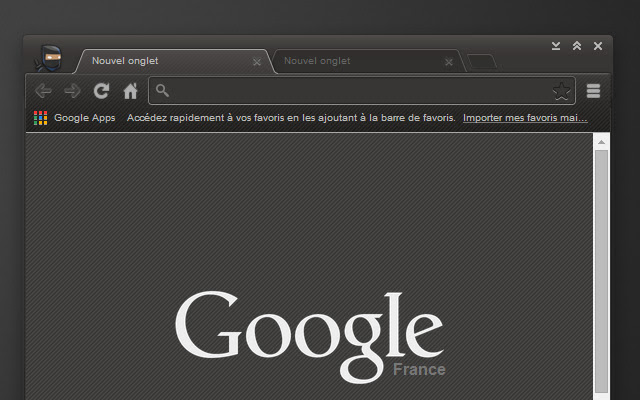Bookmark this page with the star

pyautogui.click(x=562, y=91)
